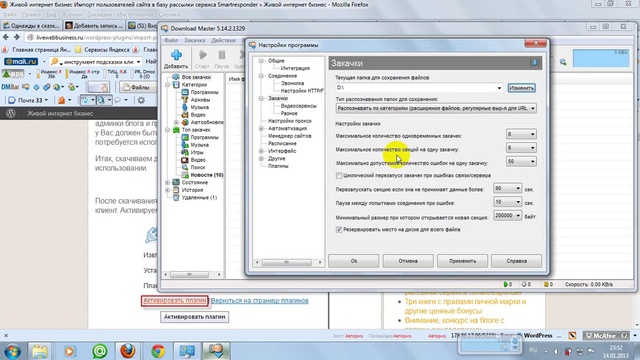Screen dimensions: 640x360
Task: Expand Интерфейс node in settings tree
Action: [261, 151]
